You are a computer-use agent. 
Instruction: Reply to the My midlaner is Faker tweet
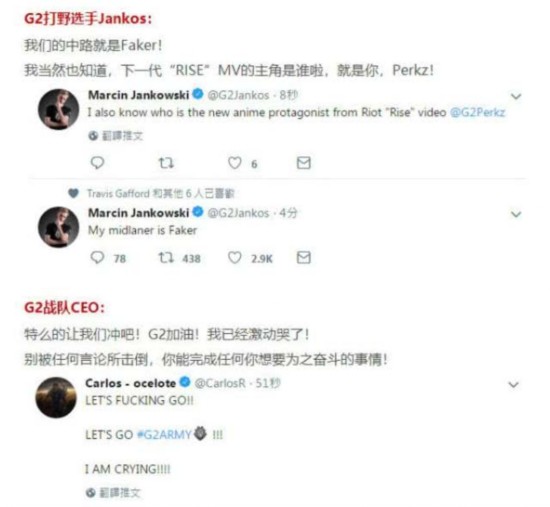click(x=97, y=258)
